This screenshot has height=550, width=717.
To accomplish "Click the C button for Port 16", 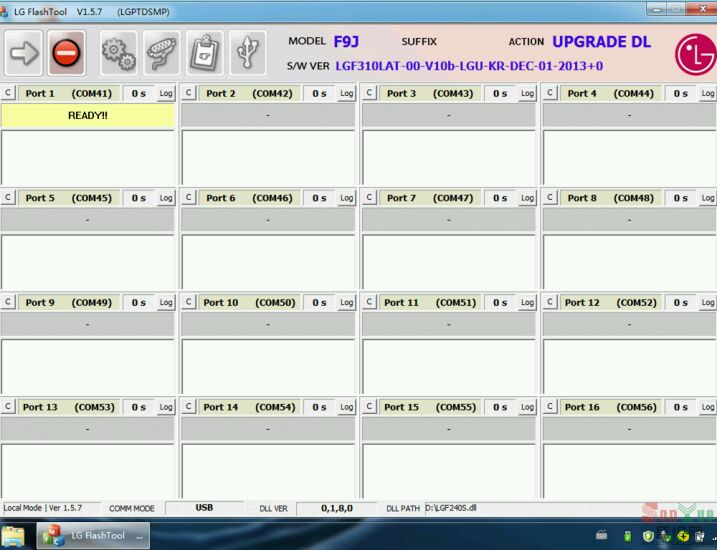I will coord(550,407).
